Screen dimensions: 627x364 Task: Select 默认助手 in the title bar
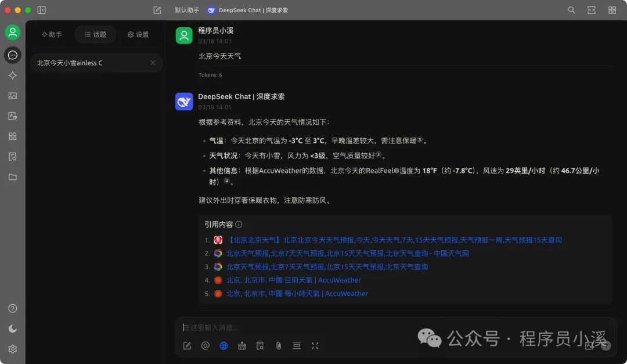187,10
